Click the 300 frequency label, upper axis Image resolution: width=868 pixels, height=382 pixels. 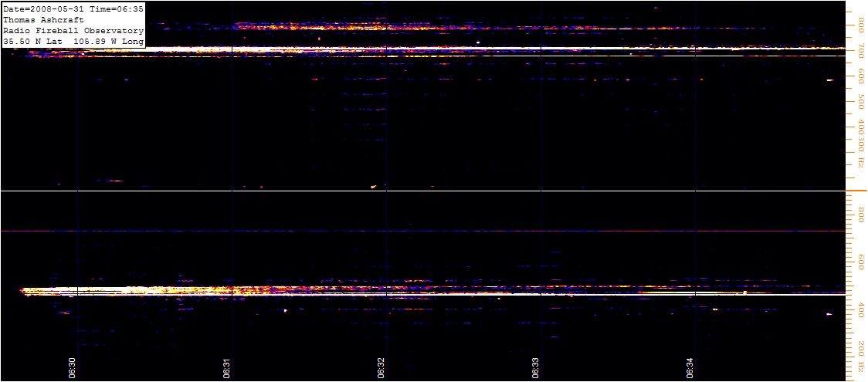pyautogui.click(x=861, y=146)
